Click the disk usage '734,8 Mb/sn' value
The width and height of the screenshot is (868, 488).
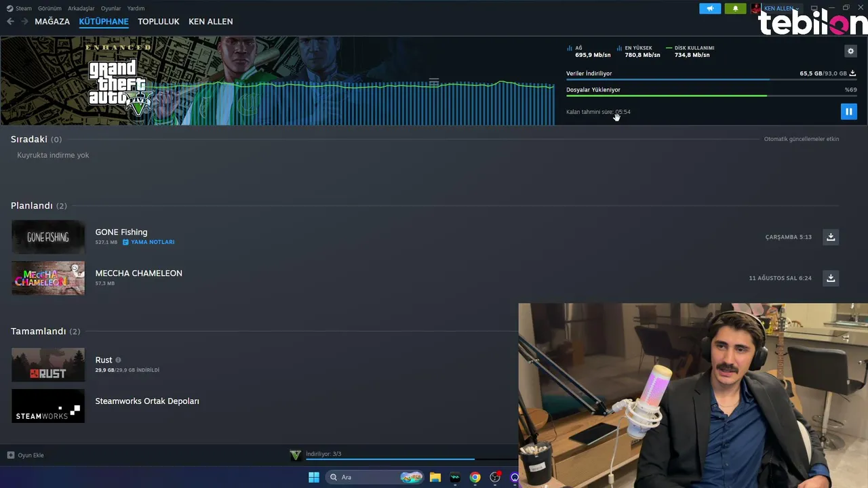692,55
